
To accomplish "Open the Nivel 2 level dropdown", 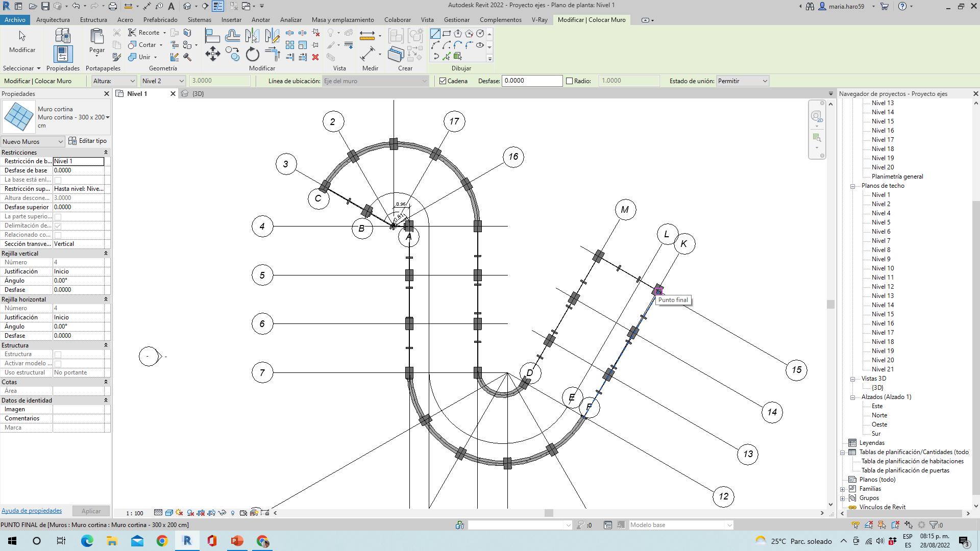I will click(x=163, y=81).
